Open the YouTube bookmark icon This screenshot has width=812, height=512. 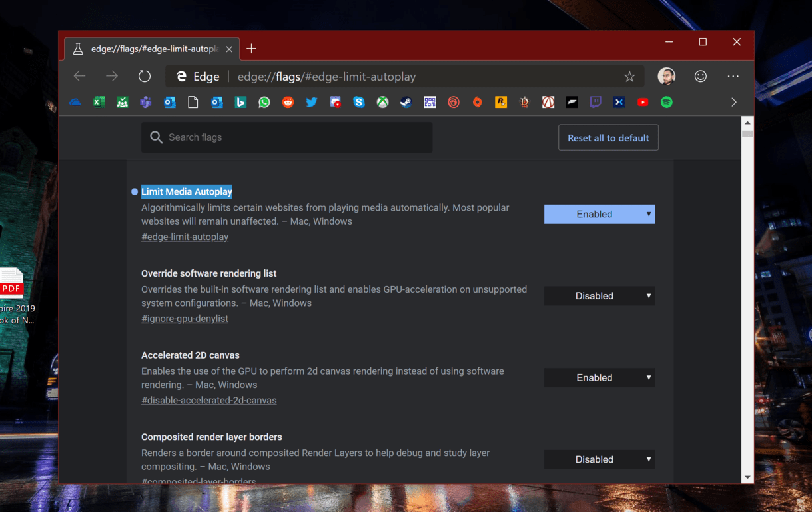[x=643, y=102]
